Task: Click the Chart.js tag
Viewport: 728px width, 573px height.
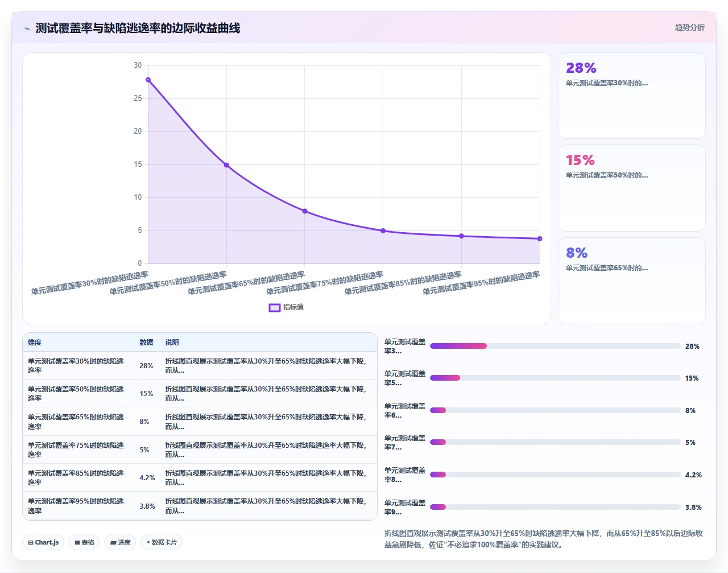Action: click(x=43, y=542)
